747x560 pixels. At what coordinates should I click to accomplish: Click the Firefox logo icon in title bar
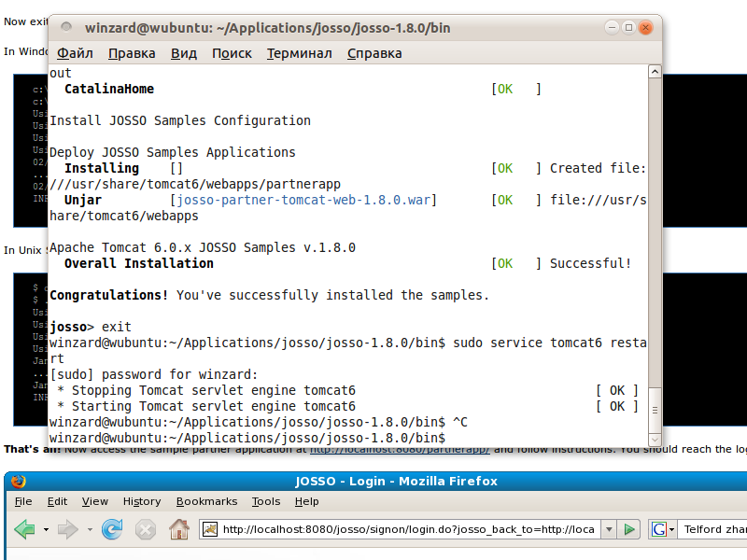(x=18, y=482)
